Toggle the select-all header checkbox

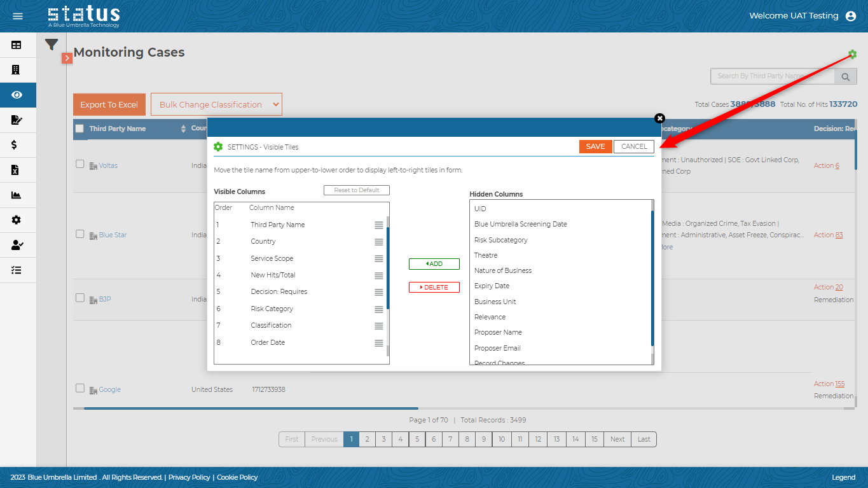(x=80, y=129)
